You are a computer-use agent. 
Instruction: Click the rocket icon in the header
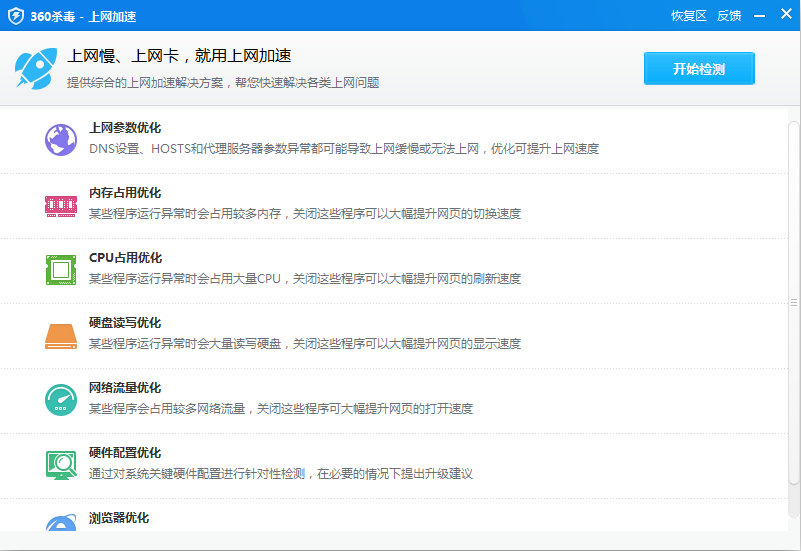click(34, 67)
